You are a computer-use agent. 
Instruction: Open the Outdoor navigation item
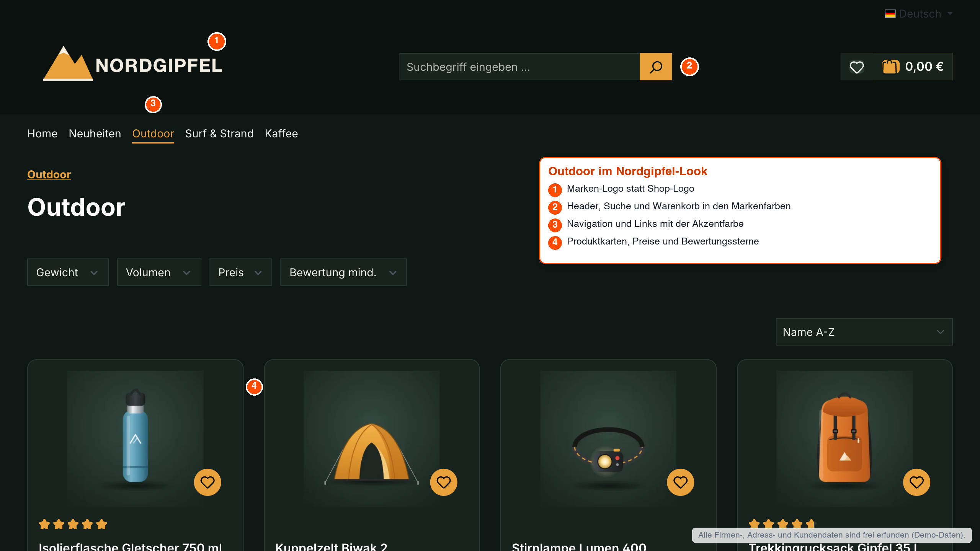153,134
